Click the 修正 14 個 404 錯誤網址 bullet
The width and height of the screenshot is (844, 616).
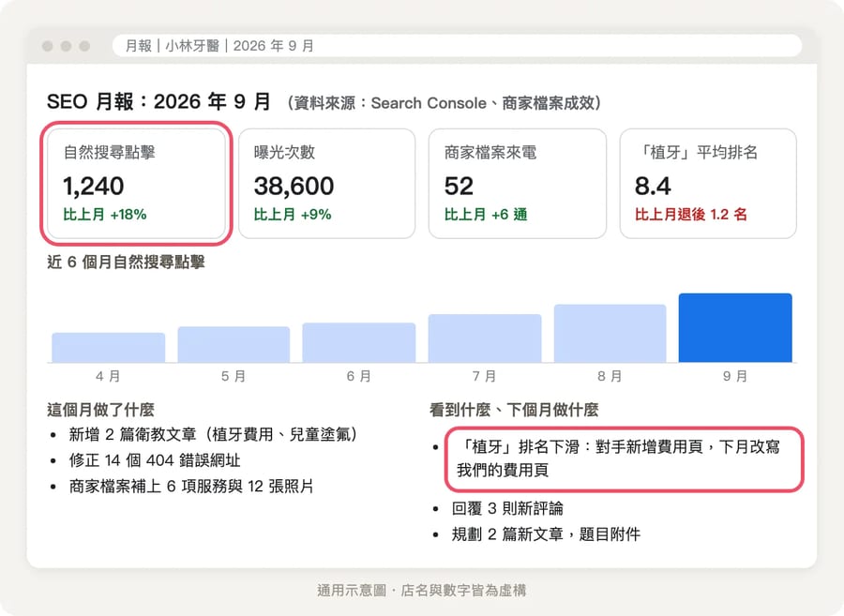click(x=155, y=460)
